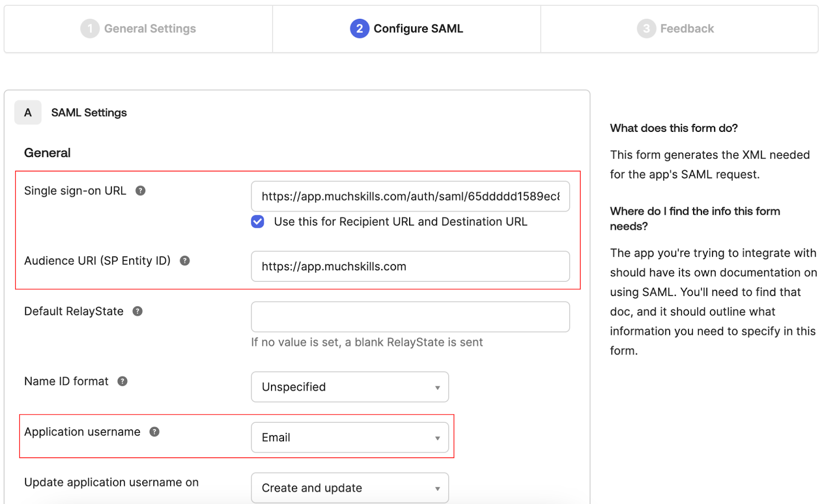Viewport: 837px width, 504px height.
Task: Click 'Where do I find the info' heading
Action: pyautogui.click(x=695, y=219)
